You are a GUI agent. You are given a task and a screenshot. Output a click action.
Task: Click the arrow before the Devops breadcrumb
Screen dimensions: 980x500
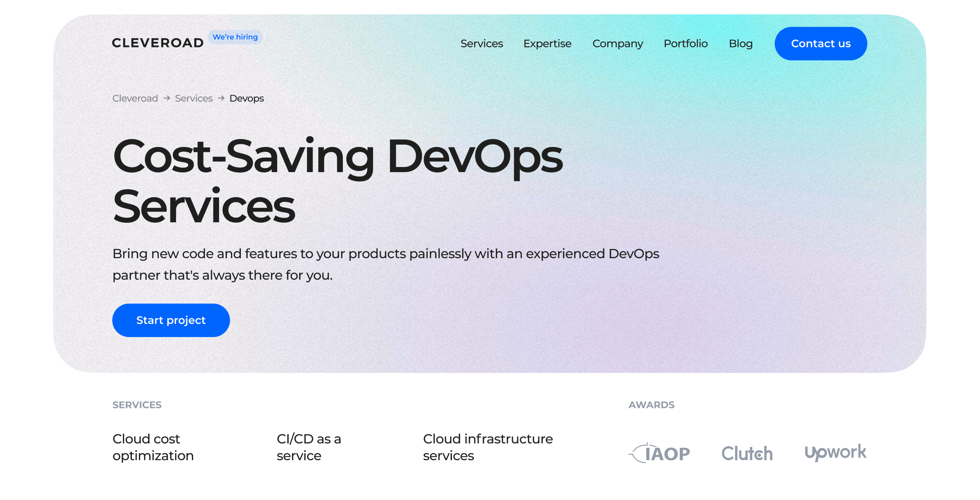[220, 98]
